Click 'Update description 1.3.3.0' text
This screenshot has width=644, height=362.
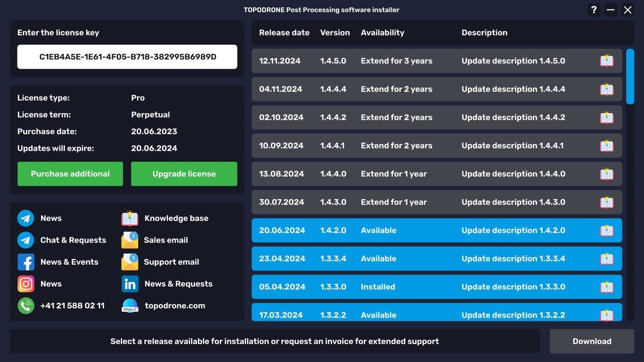(x=513, y=287)
